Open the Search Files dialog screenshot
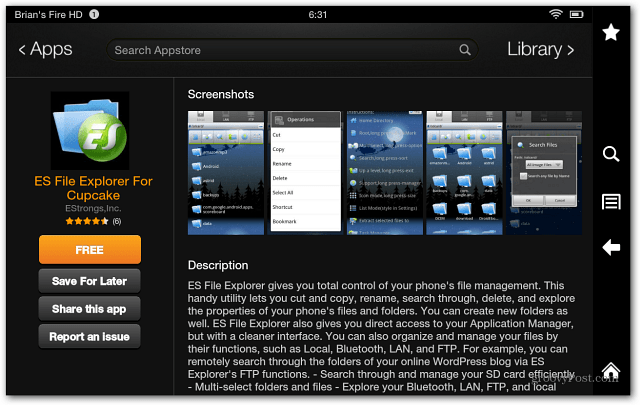This screenshot has height=405, width=640. coord(544,173)
